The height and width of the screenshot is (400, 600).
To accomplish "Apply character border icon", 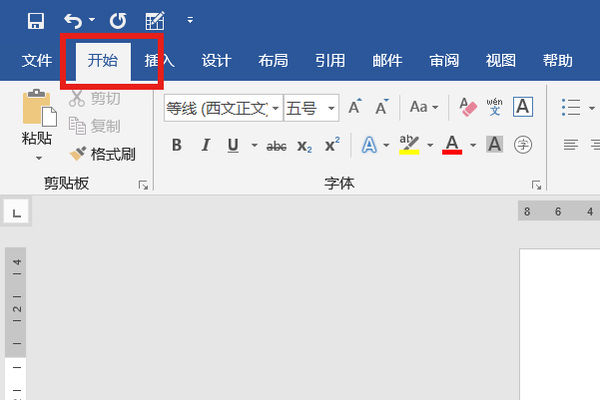I will click(x=523, y=107).
